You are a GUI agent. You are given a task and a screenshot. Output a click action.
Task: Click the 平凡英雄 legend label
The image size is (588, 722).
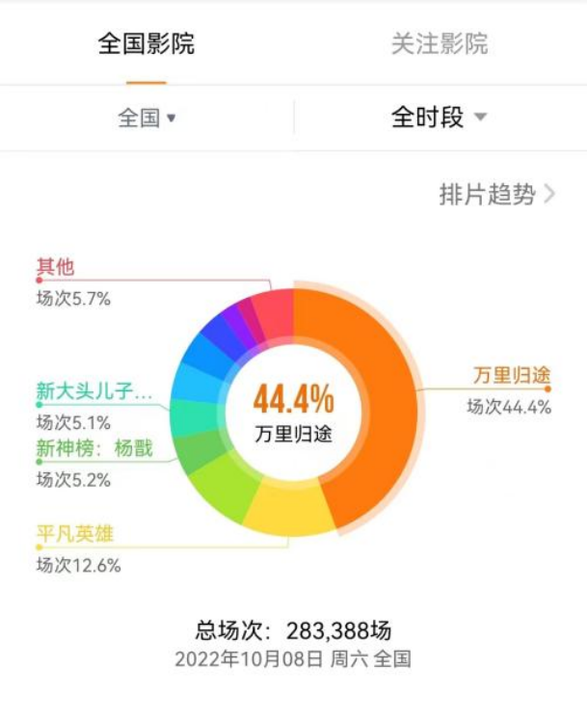click(75, 534)
